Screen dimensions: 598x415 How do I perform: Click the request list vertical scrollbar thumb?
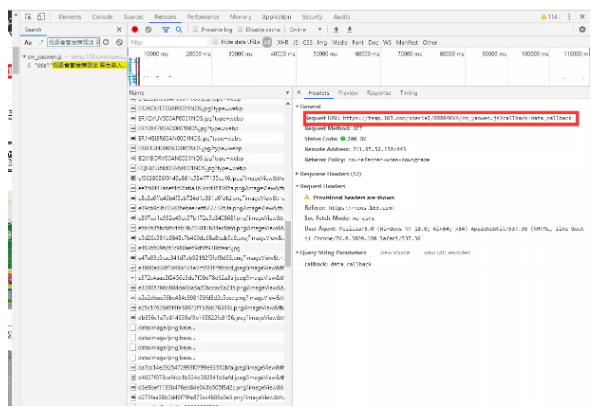click(x=288, y=244)
